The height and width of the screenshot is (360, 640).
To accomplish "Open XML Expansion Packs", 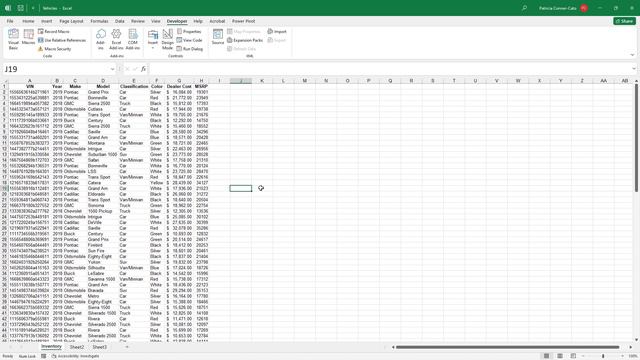I will pos(245,40).
